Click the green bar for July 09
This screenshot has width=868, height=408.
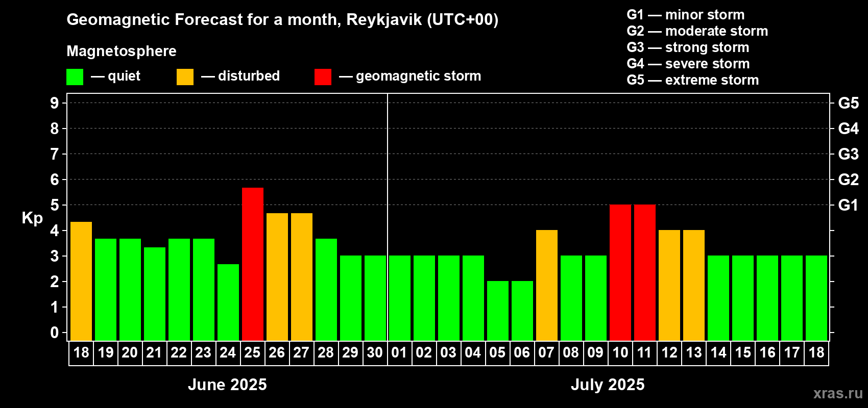596,298
